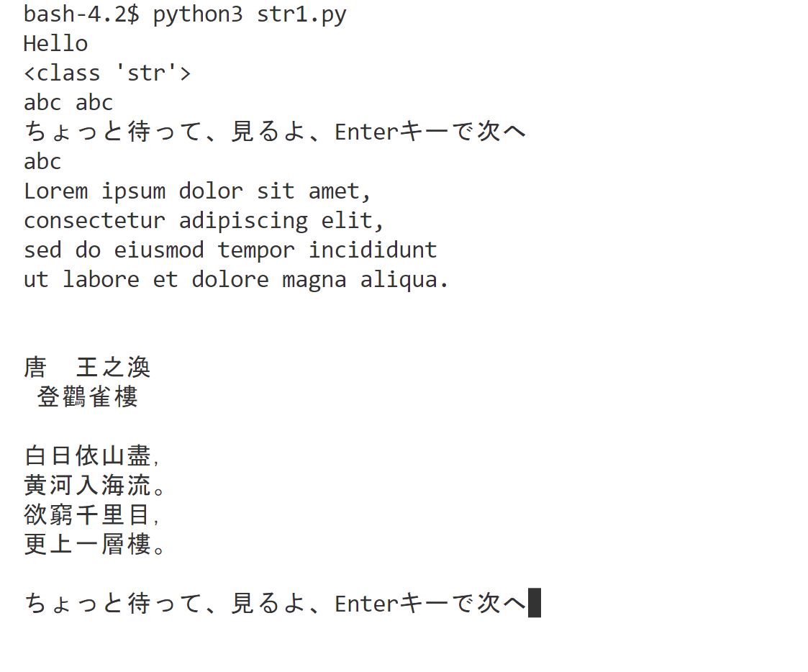The width and height of the screenshot is (808, 672).
Task: Click the "sed do eiusmod tempor incididunt" line
Action: [230, 250]
